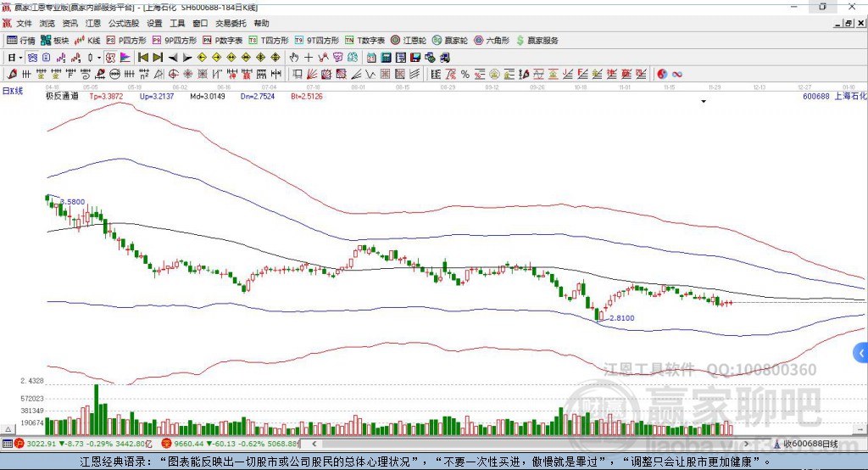Select the hand pan tool

[x=293, y=58]
